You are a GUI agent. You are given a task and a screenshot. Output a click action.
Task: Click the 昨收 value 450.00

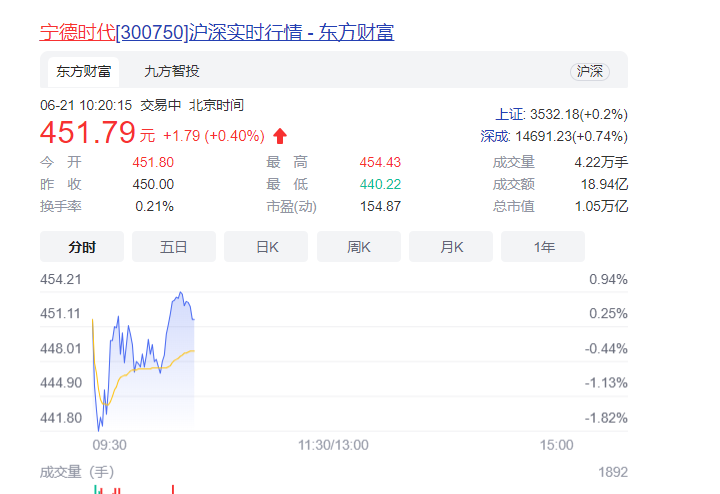(x=153, y=184)
